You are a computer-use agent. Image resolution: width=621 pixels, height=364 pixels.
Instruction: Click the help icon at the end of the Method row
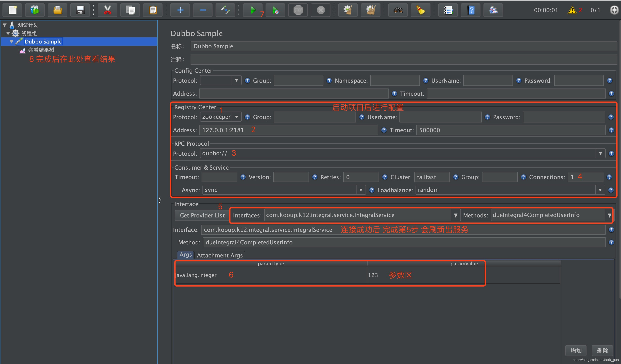[x=611, y=242]
